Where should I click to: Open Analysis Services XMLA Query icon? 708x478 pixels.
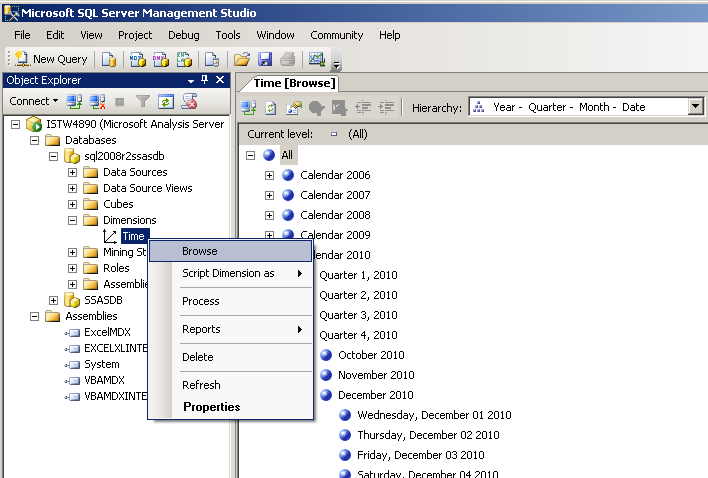point(184,59)
